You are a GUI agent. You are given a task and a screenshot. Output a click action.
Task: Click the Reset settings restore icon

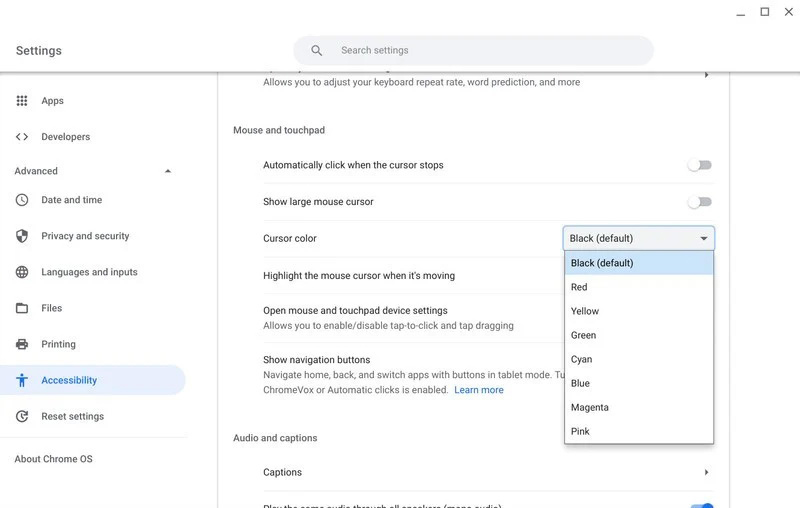(22, 416)
